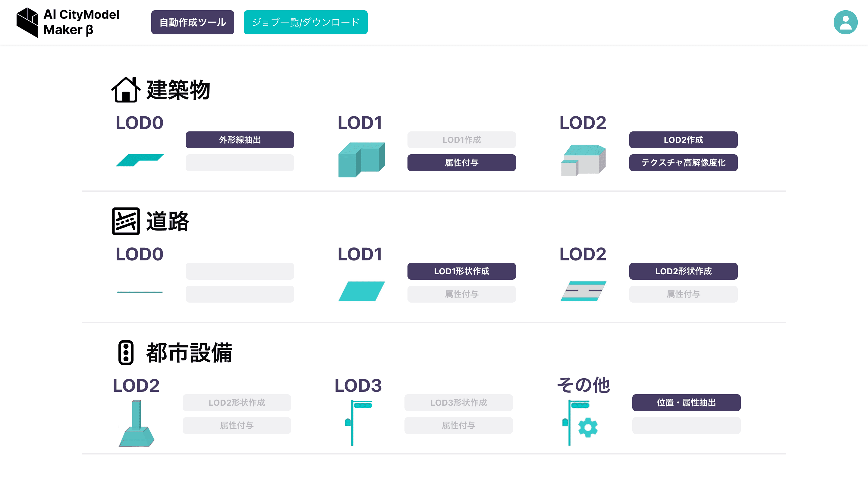Click the building LOD2 house illustration
The width and height of the screenshot is (868, 481).
point(583,160)
